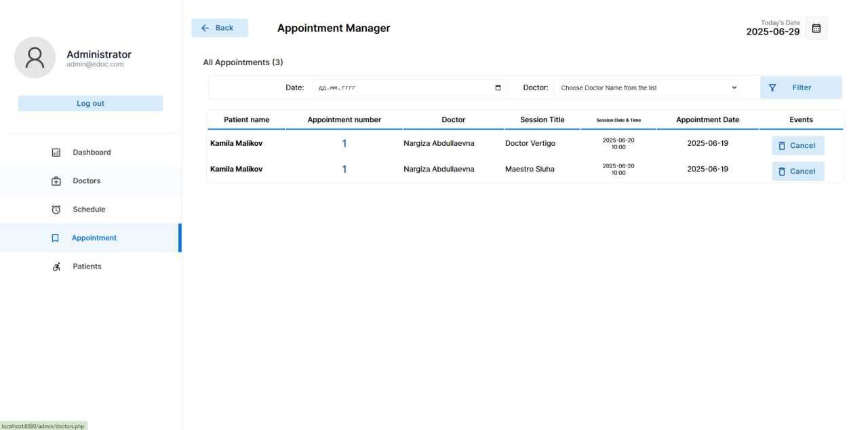
Task: Click the funnel icon on Filter button
Action: tap(772, 87)
